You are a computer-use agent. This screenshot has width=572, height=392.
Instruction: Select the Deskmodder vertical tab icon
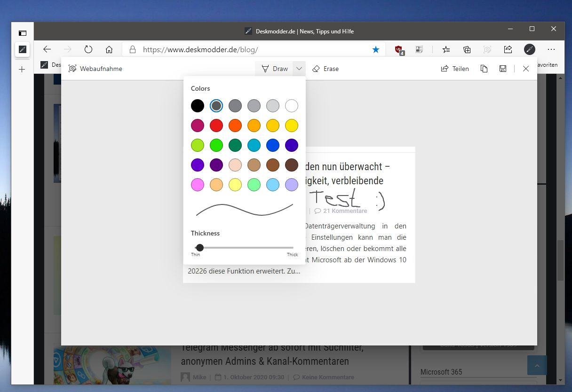[x=22, y=49]
